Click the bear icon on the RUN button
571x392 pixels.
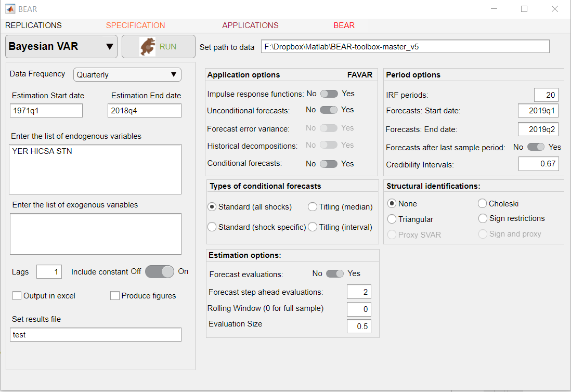(148, 47)
